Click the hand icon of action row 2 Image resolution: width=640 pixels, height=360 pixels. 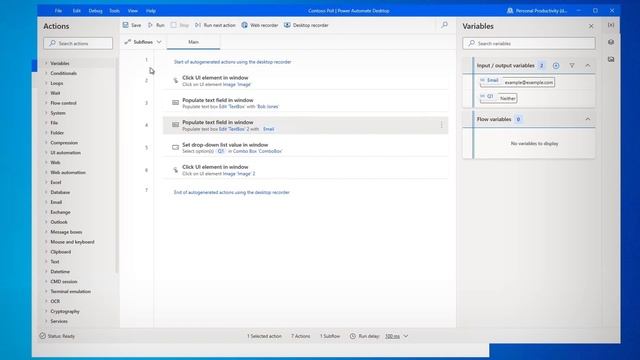click(x=175, y=81)
